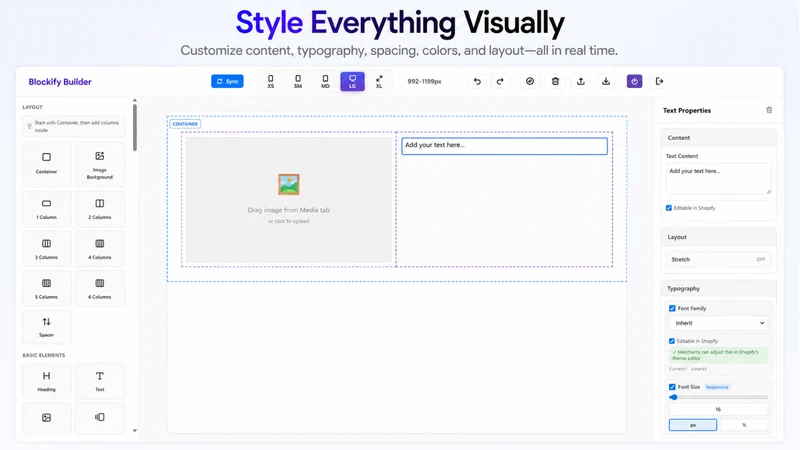Screen dimensions: 800x450
Task: Add a 2 Columns layout
Action: (x=99, y=209)
